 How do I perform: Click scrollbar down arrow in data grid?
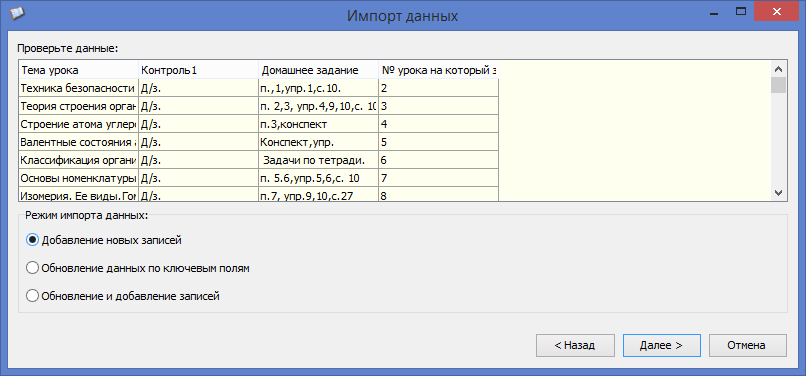click(778, 192)
